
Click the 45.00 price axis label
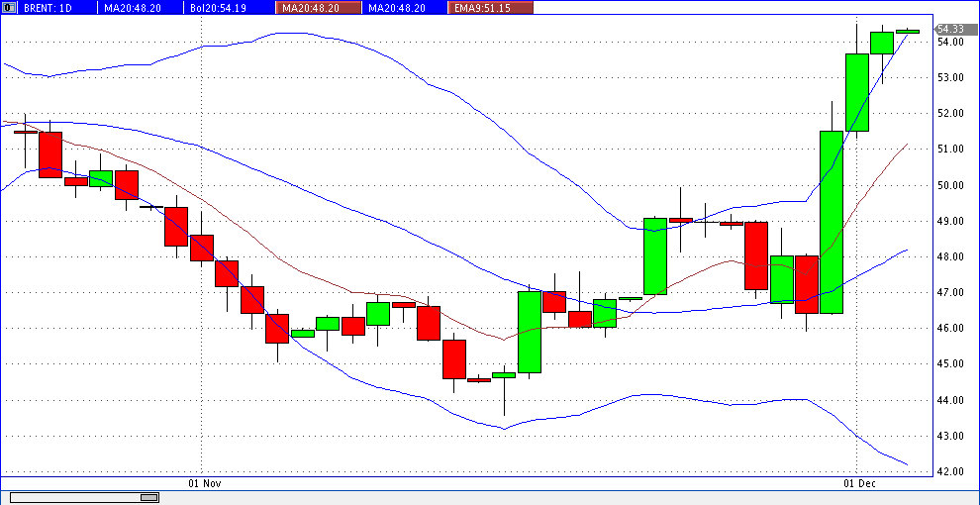950,364
